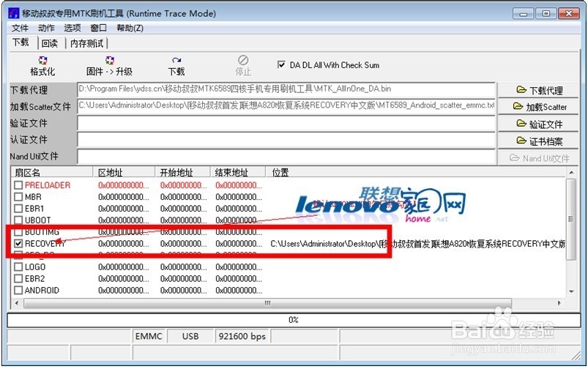The width and height of the screenshot is (588, 369).
Task: Check the EBR2 partition checkbox
Action: (18, 278)
